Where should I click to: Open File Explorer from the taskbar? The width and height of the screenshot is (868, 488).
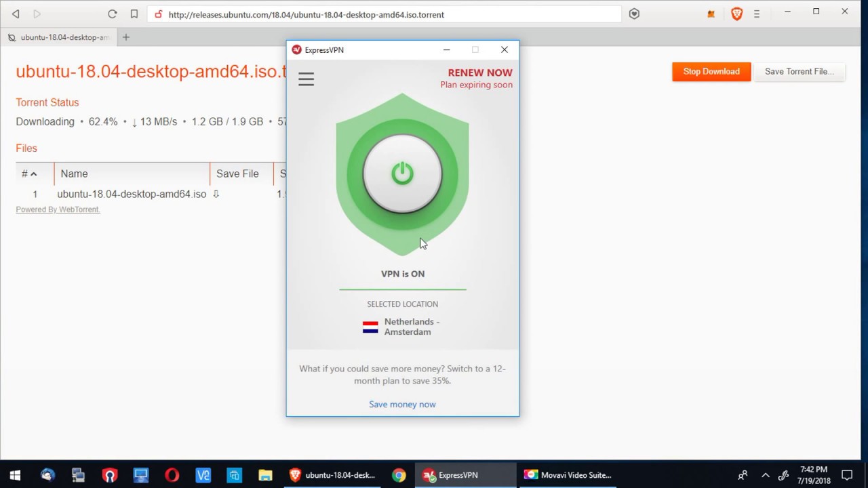[265, 475]
